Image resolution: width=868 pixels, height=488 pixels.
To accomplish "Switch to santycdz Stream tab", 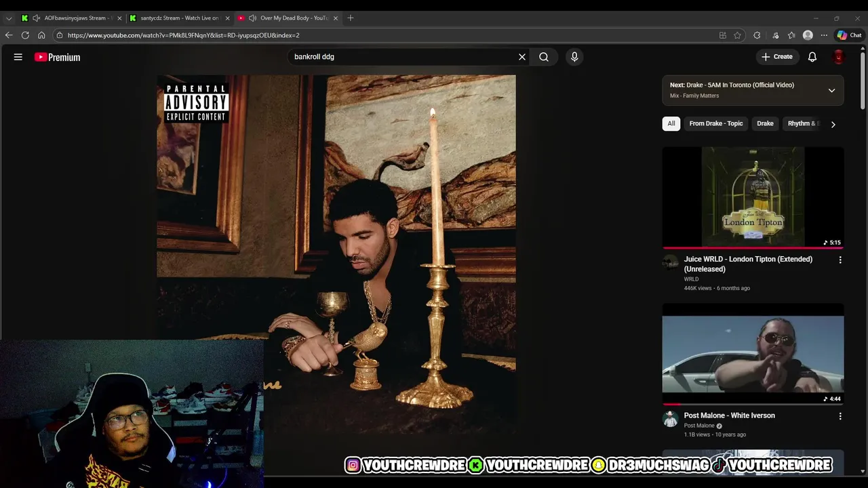I will click(x=179, y=18).
